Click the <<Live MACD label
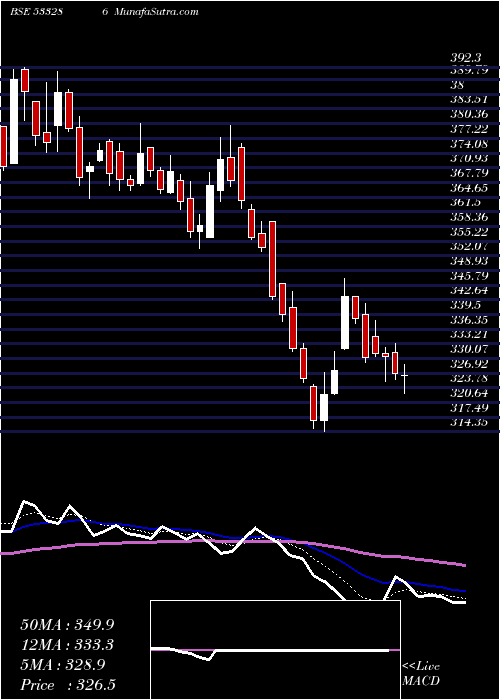Viewport: 500px width, 700px height. tap(421, 674)
